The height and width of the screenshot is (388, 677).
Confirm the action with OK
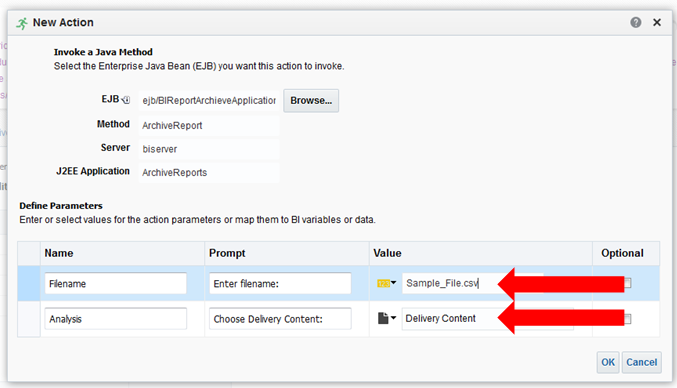click(608, 362)
